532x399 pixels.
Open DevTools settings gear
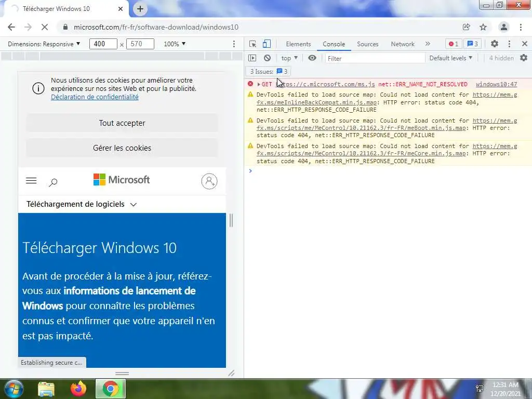pyautogui.click(x=495, y=44)
